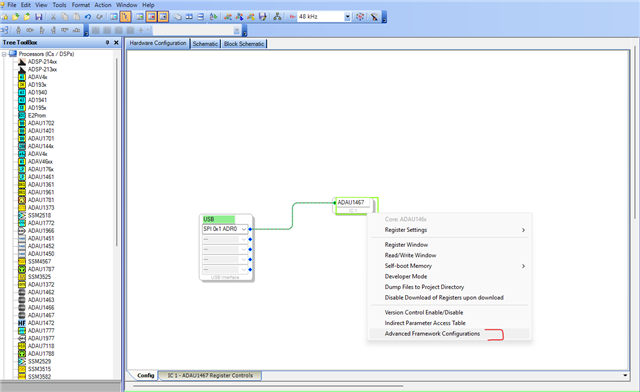Click the Paste toolbar icon

76,17
